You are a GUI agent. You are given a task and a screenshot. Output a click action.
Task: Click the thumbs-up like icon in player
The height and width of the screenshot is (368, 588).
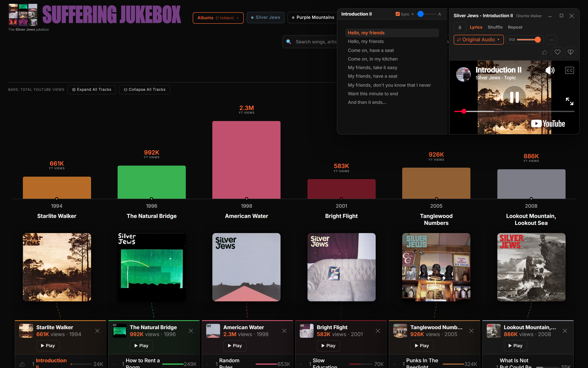tap(544, 52)
